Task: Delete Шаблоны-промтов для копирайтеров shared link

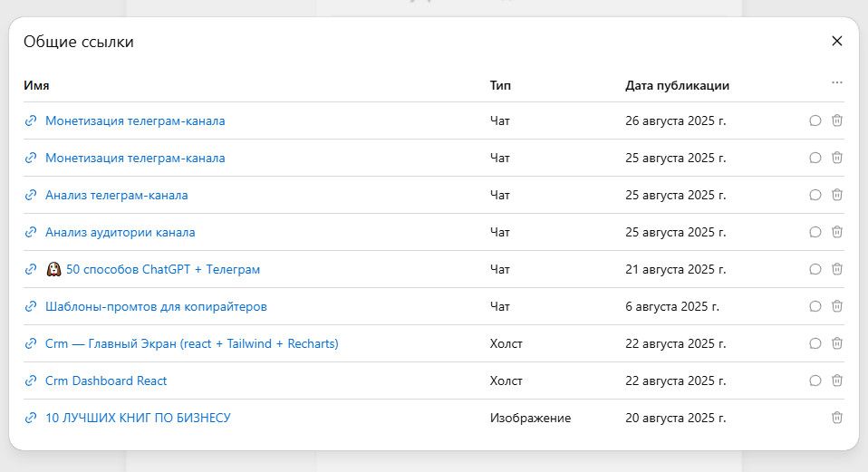Action: (x=837, y=306)
